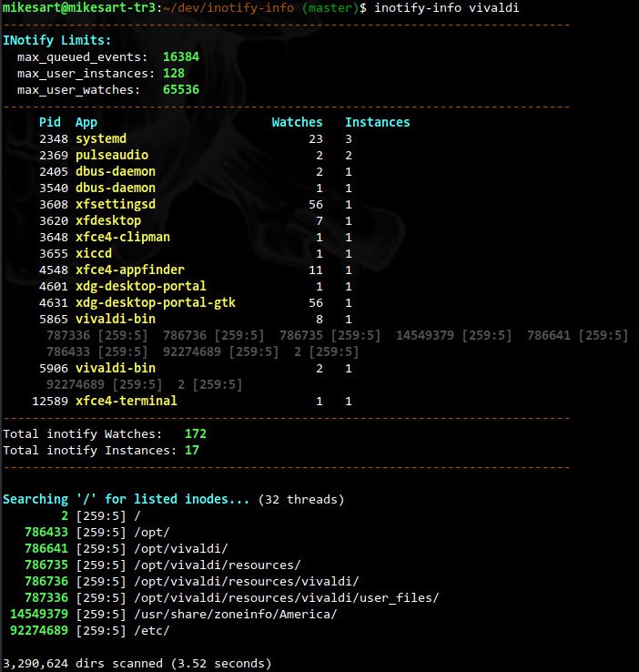Click the watches count 8 for vivaldi-bin

point(319,320)
